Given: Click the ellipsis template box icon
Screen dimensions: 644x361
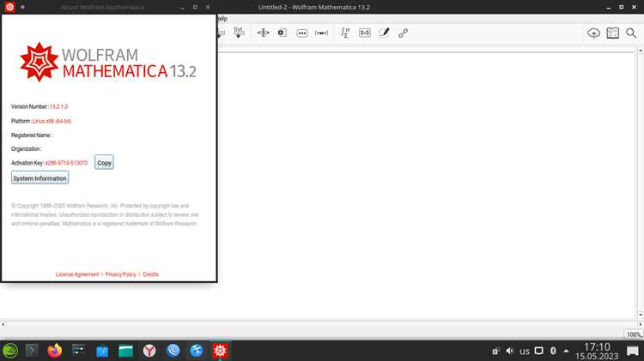Looking at the screenshot, I should click(302, 33).
